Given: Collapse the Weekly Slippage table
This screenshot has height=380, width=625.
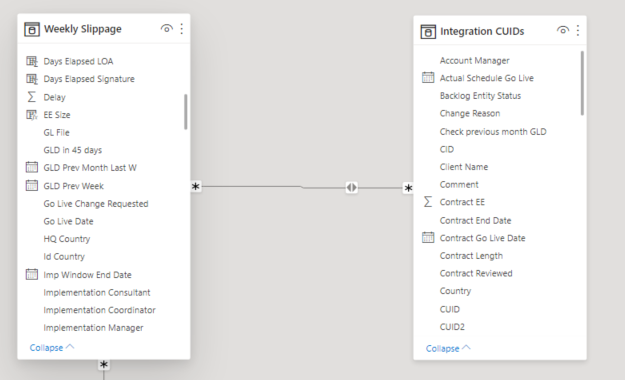Looking at the screenshot, I should [52, 348].
